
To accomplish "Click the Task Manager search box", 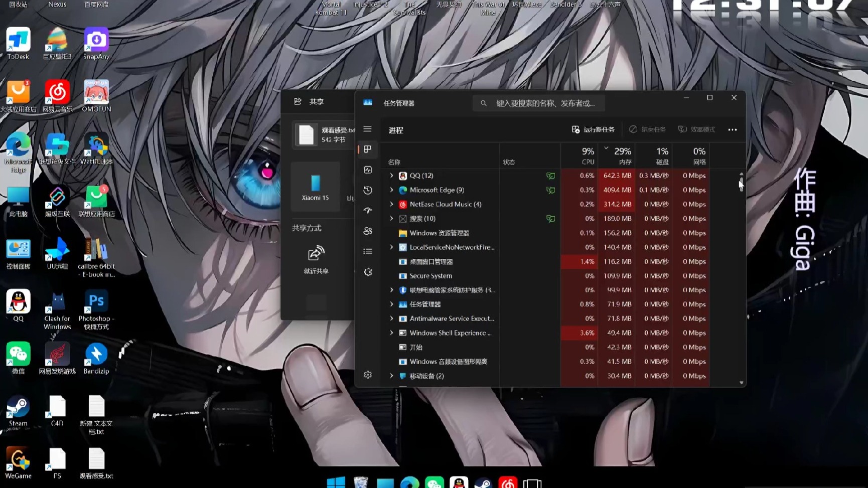I will [538, 103].
